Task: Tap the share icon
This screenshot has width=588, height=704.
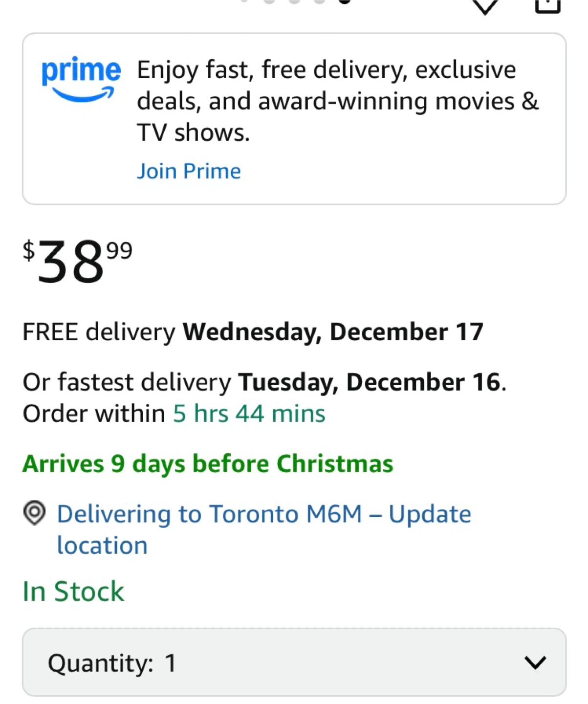Action: [547, 5]
